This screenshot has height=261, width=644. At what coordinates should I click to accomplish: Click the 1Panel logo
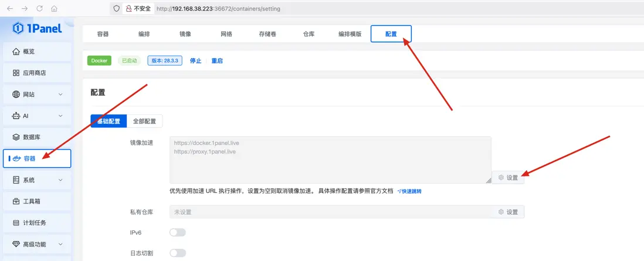tap(38, 28)
